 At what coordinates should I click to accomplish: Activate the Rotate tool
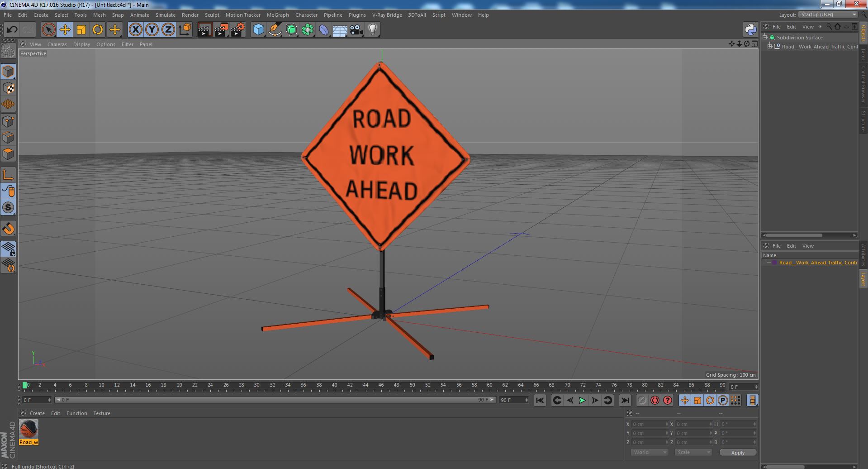pyautogui.click(x=98, y=30)
